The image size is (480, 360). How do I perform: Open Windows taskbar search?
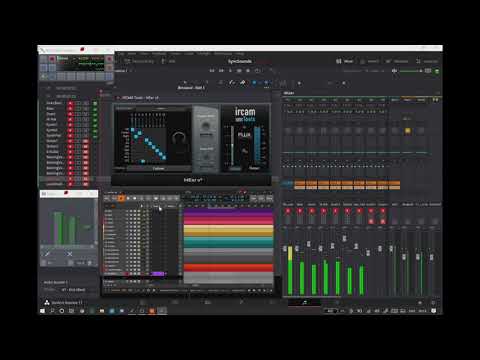point(52,311)
